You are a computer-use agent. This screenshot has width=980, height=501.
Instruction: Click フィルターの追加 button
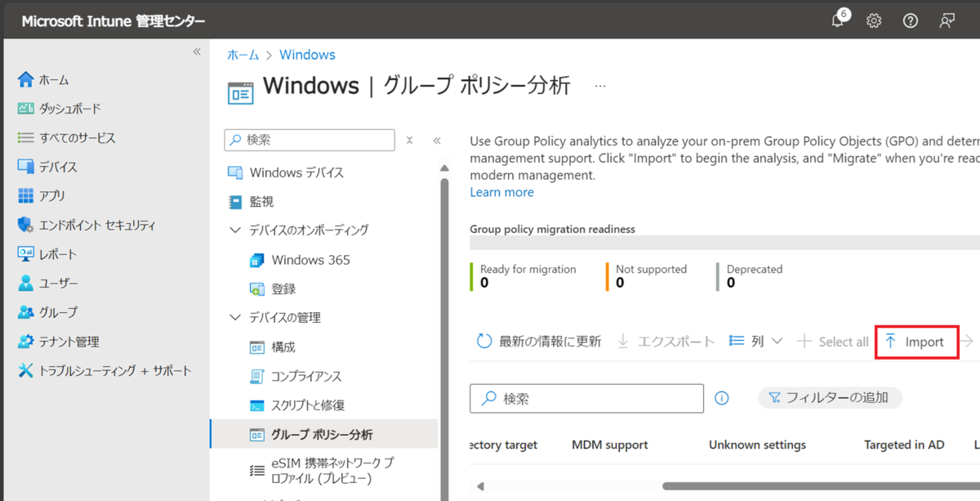tap(829, 398)
